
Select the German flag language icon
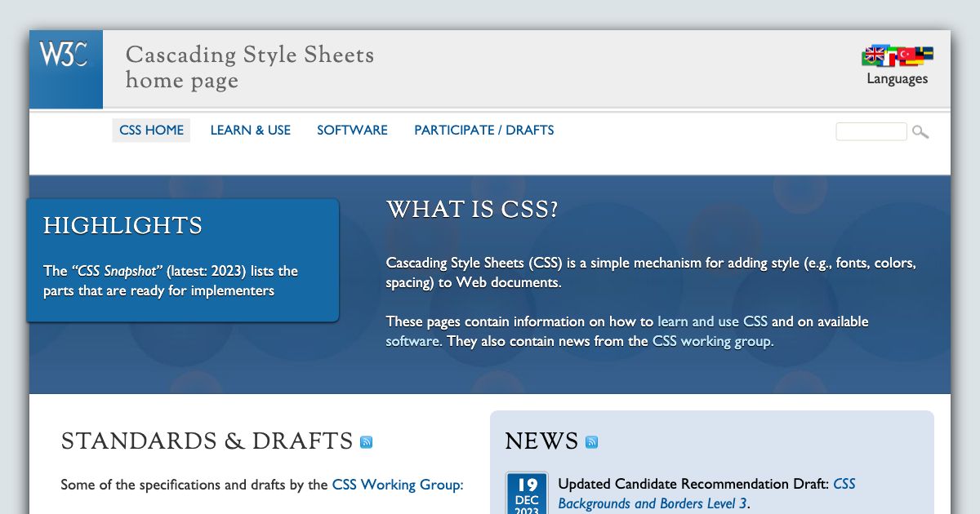coord(916,60)
